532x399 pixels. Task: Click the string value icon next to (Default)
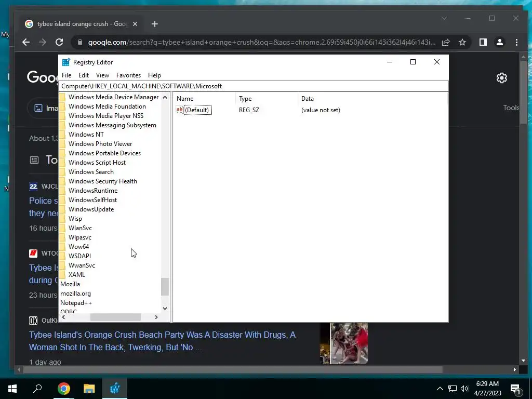pos(179,110)
